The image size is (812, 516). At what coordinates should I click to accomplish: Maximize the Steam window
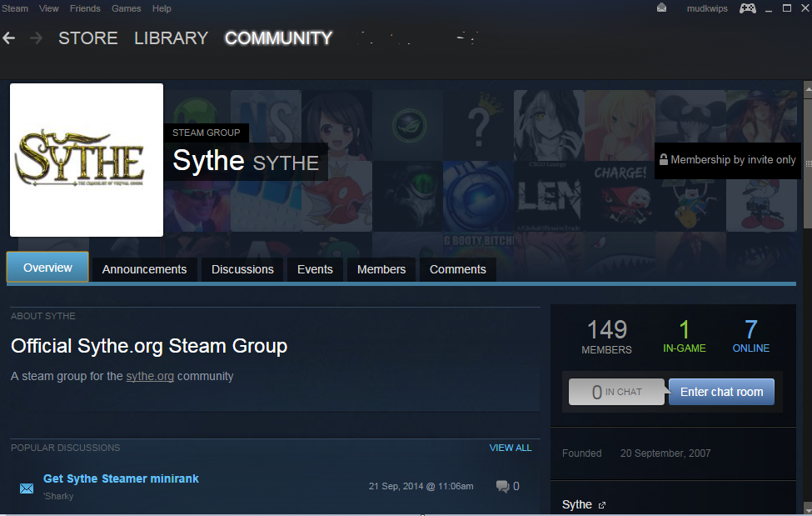[787, 8]
